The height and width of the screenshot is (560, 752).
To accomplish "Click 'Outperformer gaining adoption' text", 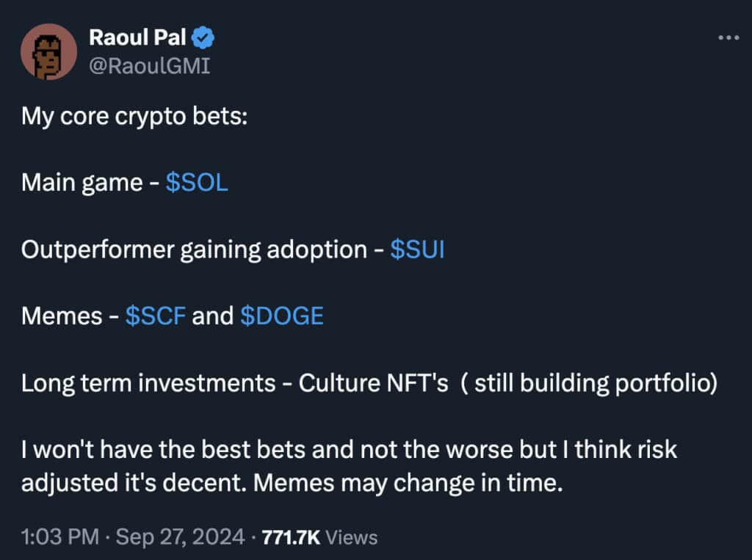I will click(x=194, y=250).
